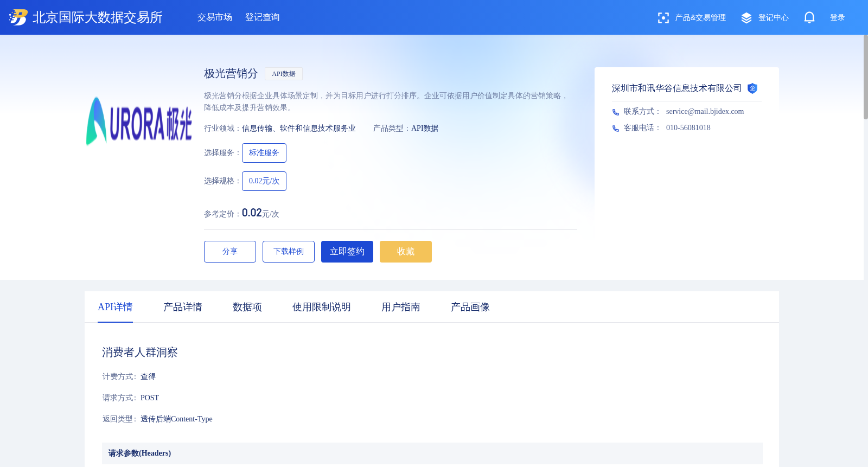Click the 立即签约 button
The width and height of the screenshot is (868, 467).
pos(347,252)
